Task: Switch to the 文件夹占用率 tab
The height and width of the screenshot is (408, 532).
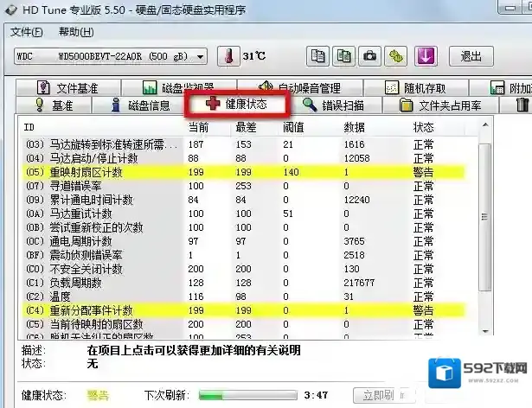Action: click(x=440, y=105)
